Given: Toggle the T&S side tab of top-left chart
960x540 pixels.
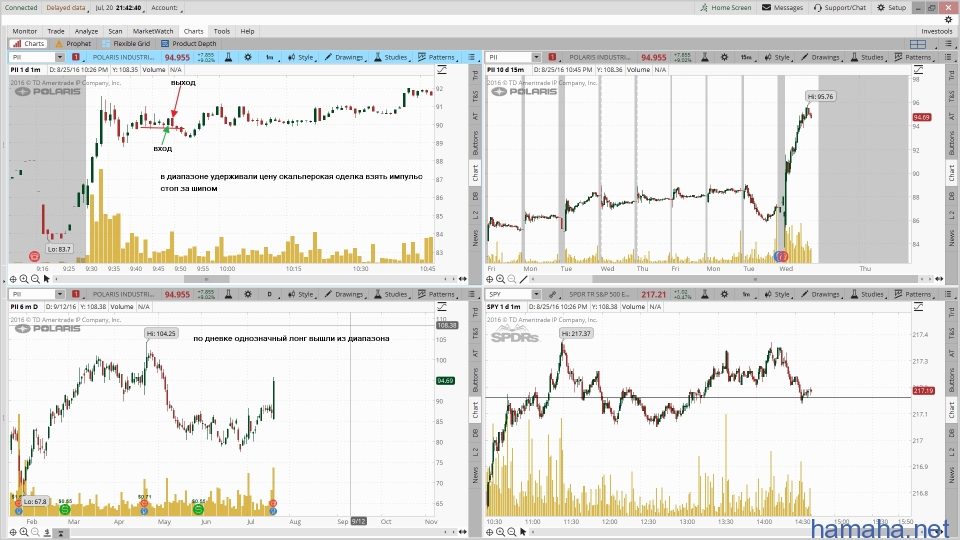Looking at the screenshot, I should [x=475, y=96].
